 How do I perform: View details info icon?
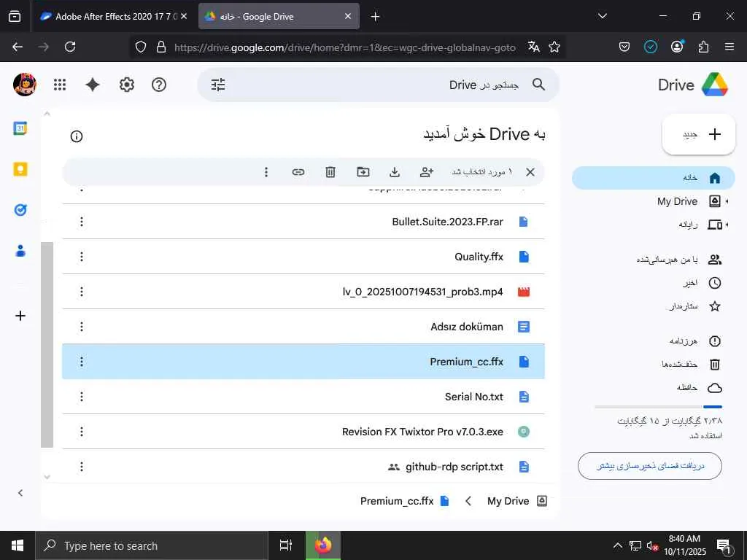click(76, 136)
